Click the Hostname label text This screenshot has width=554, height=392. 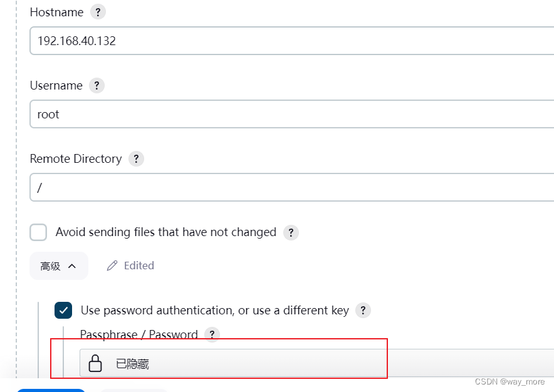(56, 12)
